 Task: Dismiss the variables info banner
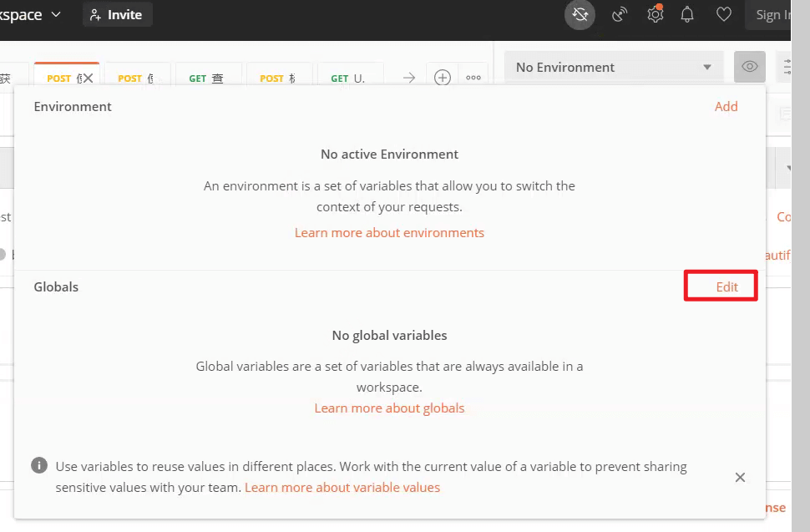coord(740,477)
